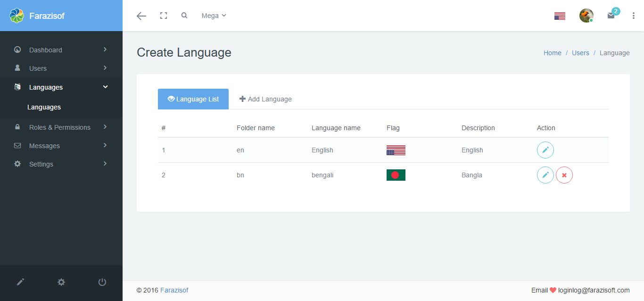Click the US flag language selector
This screenshot has width=644, height=301.
(560, 16)
